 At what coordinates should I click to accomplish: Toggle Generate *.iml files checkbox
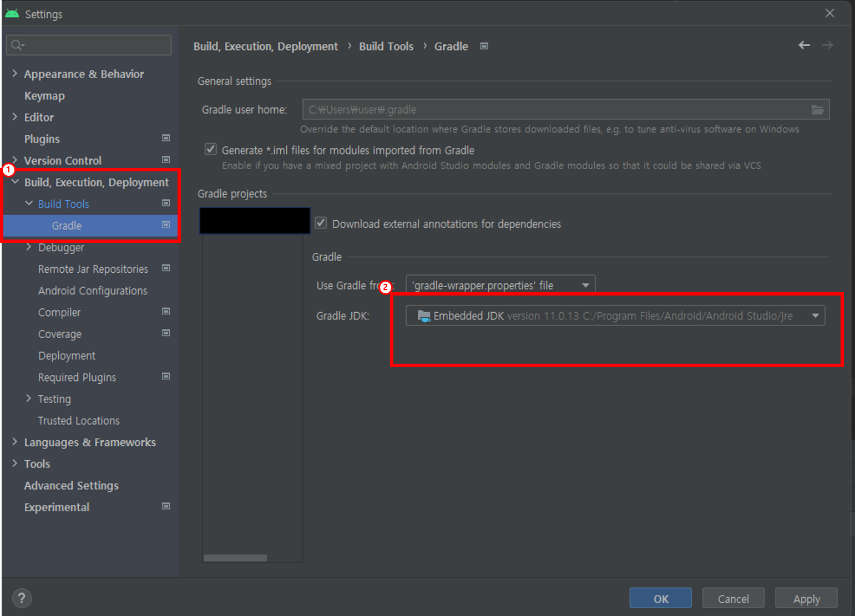coord(211,149)
